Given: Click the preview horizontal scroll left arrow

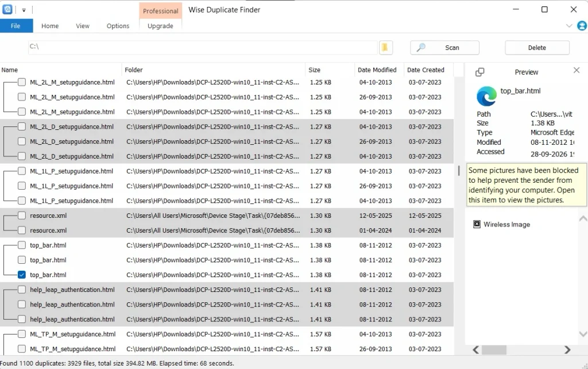Looking at the screenshot, I should point(475,350).
